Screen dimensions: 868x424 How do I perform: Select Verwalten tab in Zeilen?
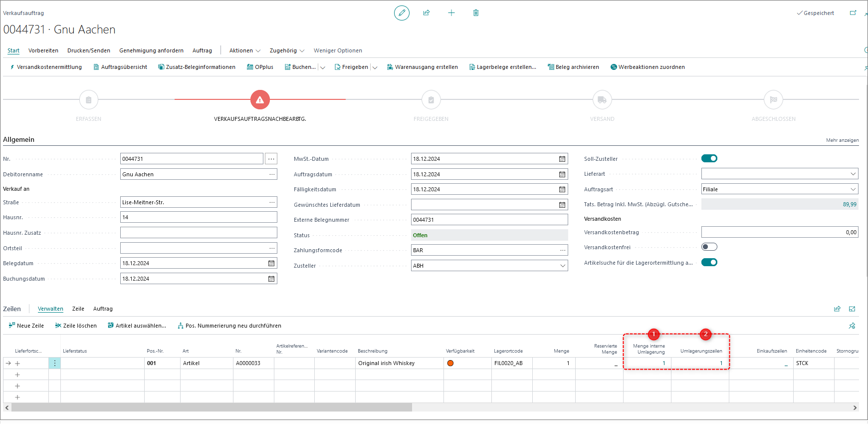pyautogui.click(x=50, y=309)
